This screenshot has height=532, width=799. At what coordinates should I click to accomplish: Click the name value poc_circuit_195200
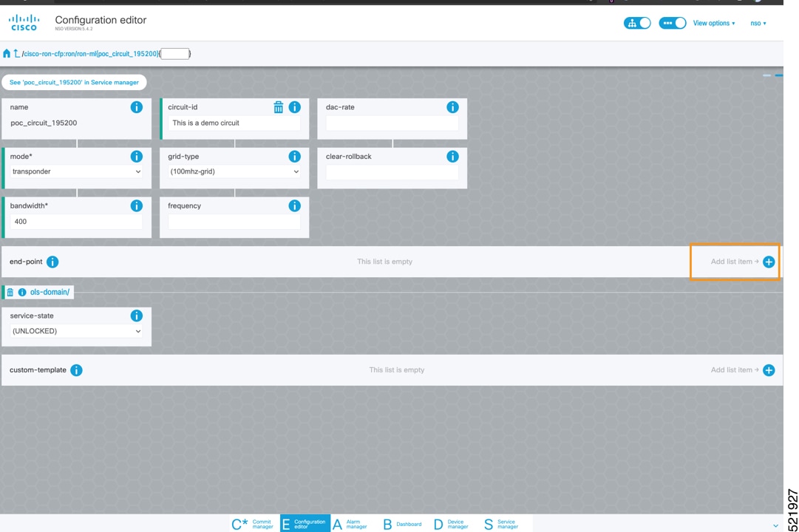point(44,123)
